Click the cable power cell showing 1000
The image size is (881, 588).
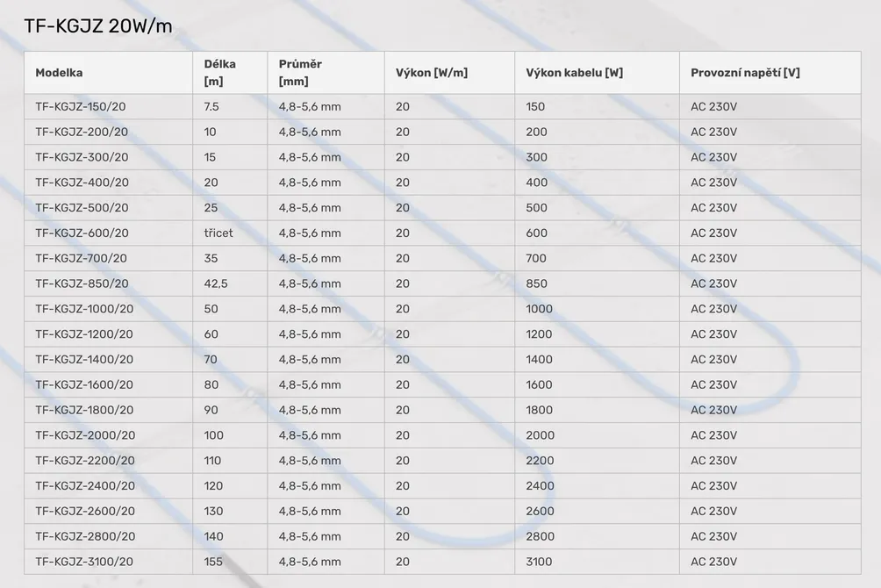pyautogui.click(x=540, y=309)
